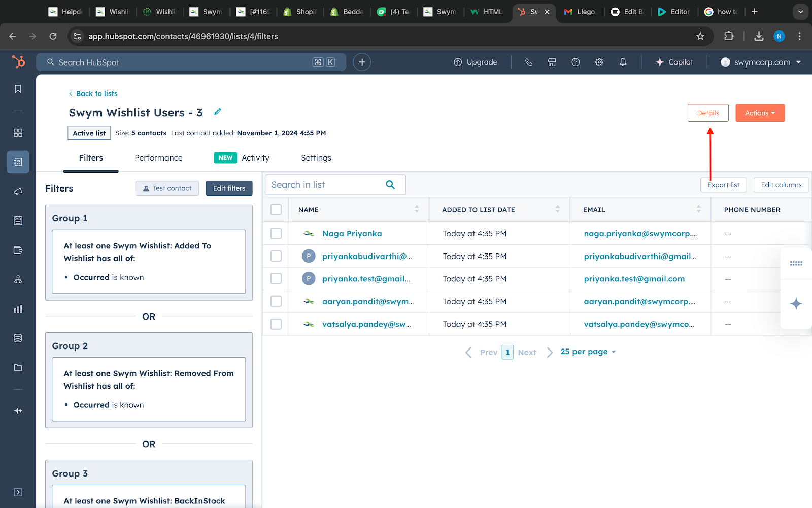
Task: Open the 25 per page dropdown
Action: [588, 352]
